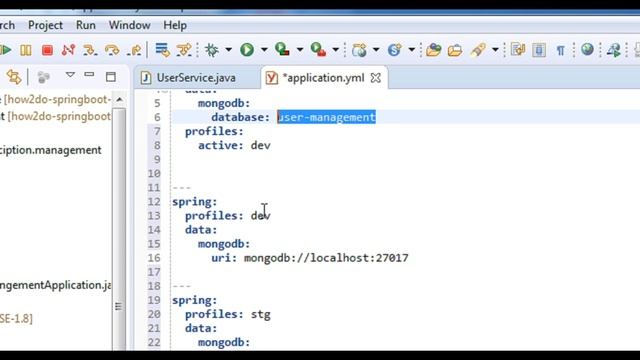This screenshot has height=360, width=640.
Task: Click the Open Task folder icon
Action: pos(455,50)
